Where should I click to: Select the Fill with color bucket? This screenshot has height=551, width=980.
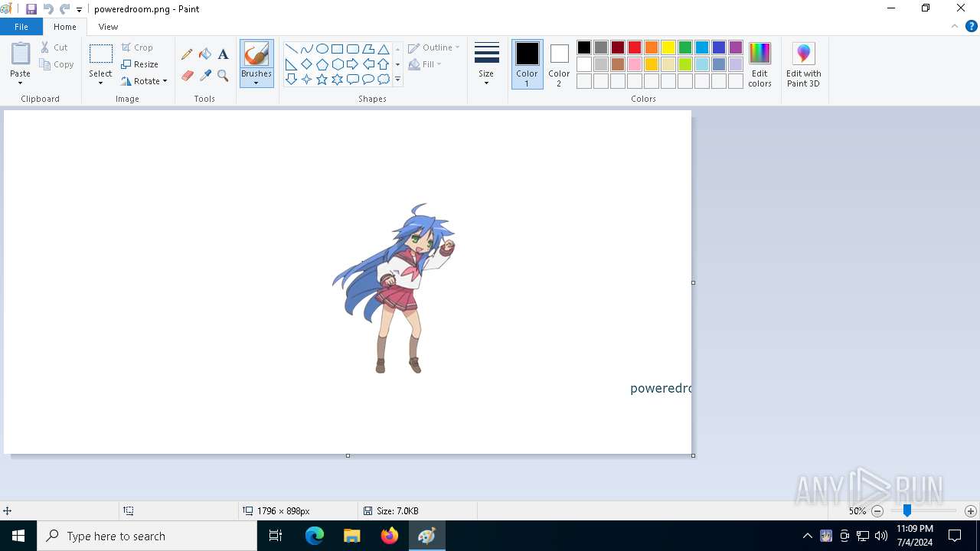point(205,54)
